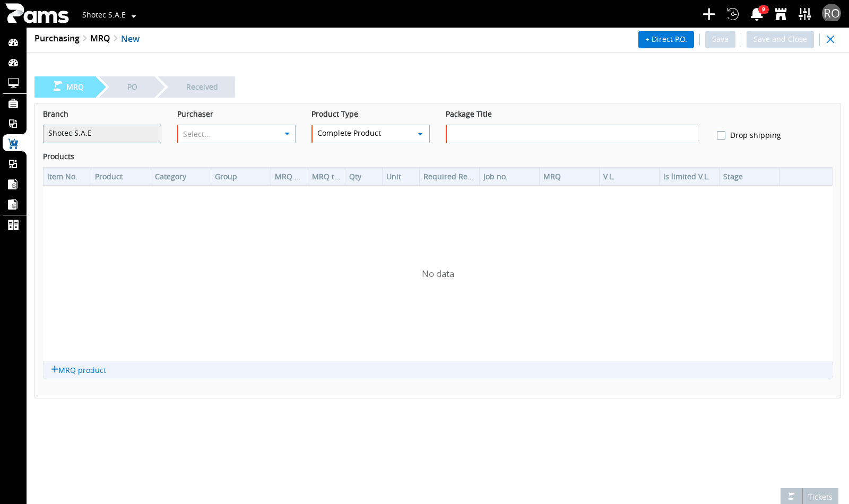Enable the Drop shipping checkbox
The image size is (849, 504).
[x=721, y=135]
